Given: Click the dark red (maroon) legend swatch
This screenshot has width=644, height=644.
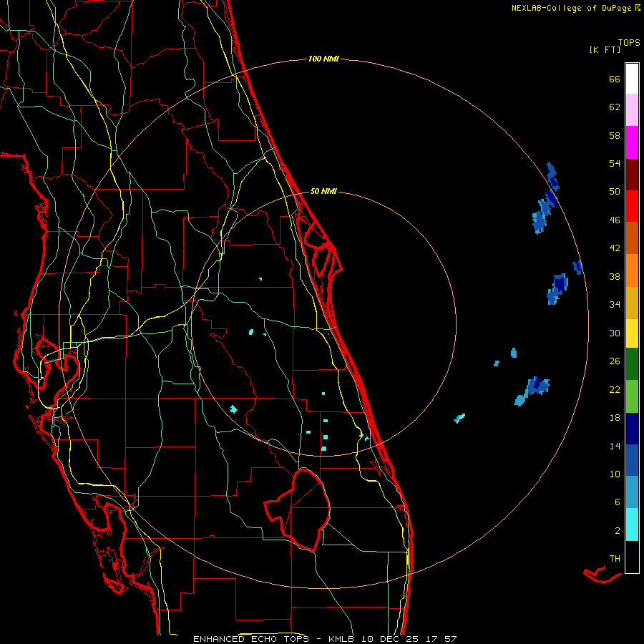Looking at the screenshot, I should [x=632, y=174].
